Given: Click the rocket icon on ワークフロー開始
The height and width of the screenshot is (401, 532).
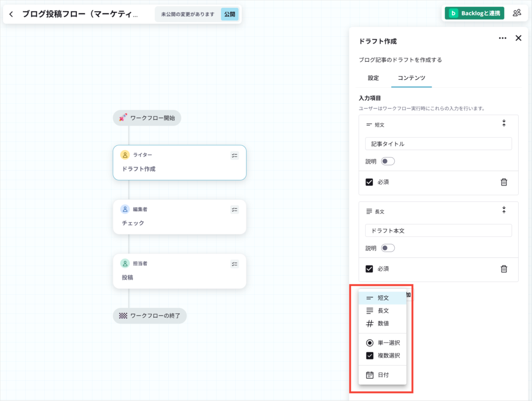Looking at the screenshot, I should click(123, 118).
